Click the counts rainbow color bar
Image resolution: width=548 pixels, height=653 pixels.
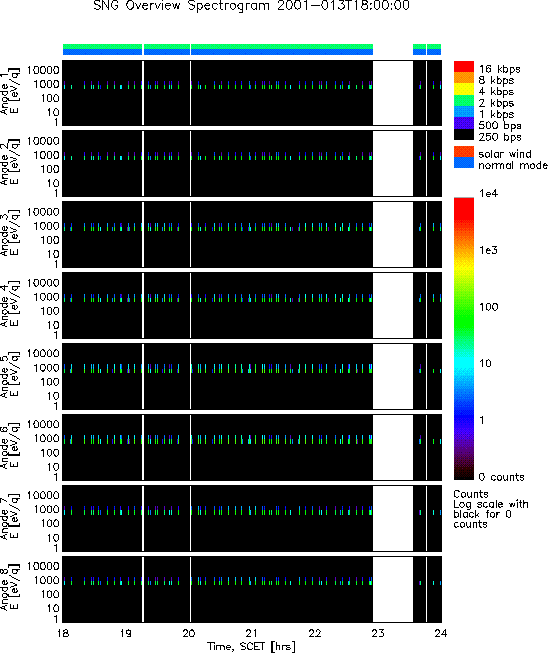coord(464,339)
